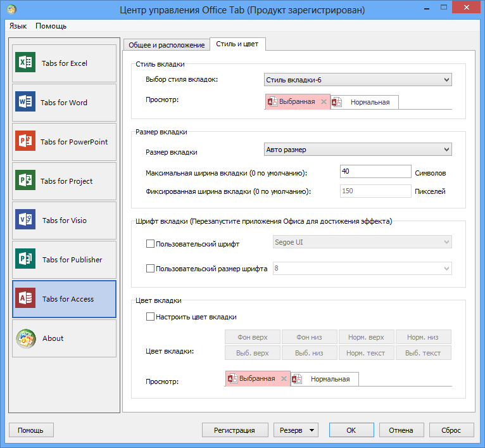Select the Tabs for Visio label
The height and width of the screenshot is (448, 485).
pyautogui.click(x=65, y=221)
